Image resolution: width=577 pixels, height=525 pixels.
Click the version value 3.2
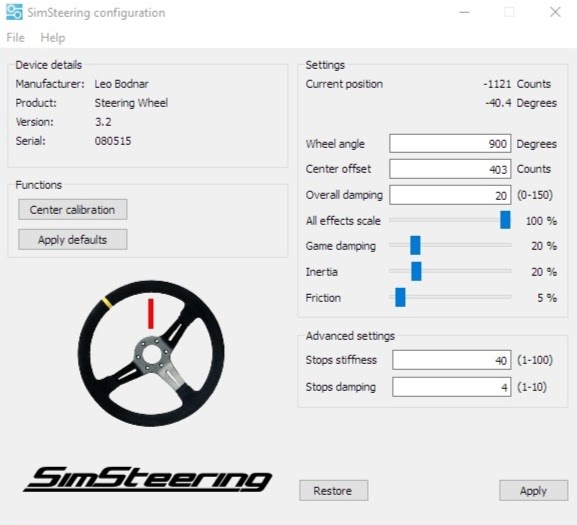103,122
